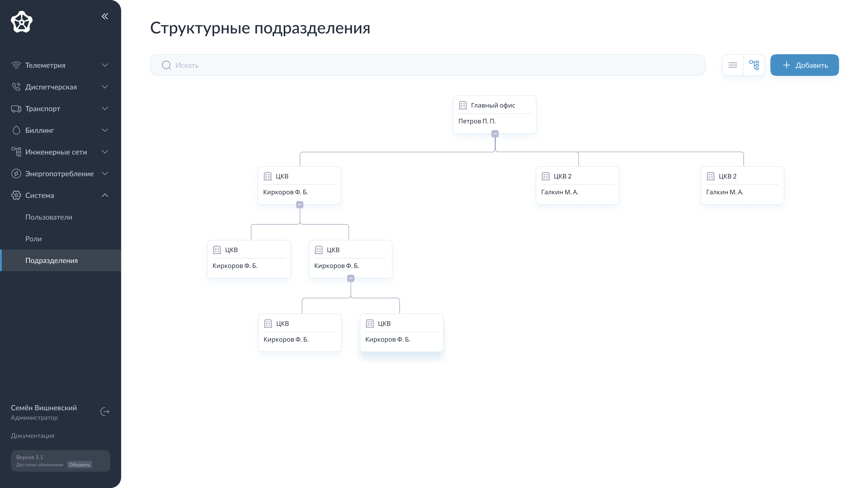Collapse the first ЦКВ branch under Киркоров
This screenshot has height=488, width=868.
tap(300, 204)
